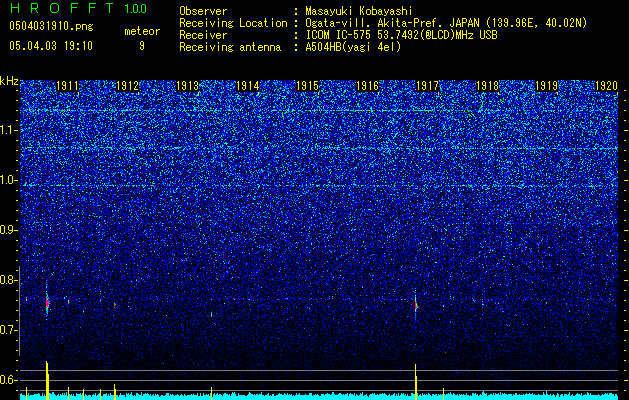Click the 1920 time marker
Image resolution: width=629 pixels, height=400 pixels.
point(606,85)
